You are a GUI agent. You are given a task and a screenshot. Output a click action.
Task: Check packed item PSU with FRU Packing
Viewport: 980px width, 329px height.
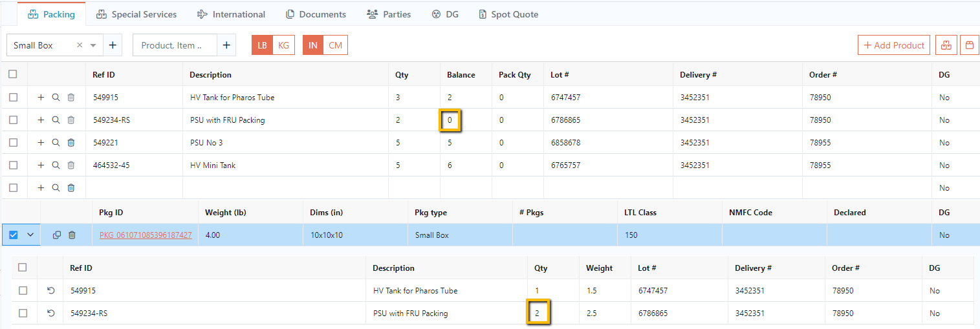click(23, 313)
